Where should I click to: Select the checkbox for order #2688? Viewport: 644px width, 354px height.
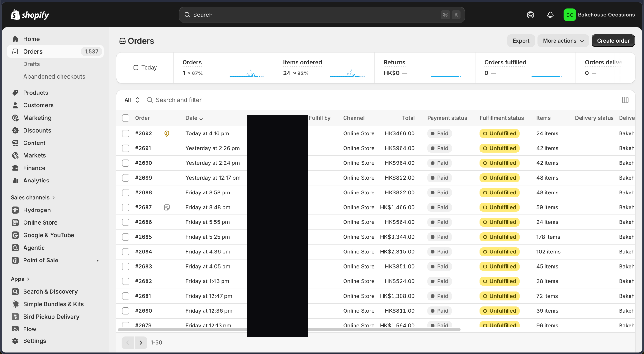126,193
